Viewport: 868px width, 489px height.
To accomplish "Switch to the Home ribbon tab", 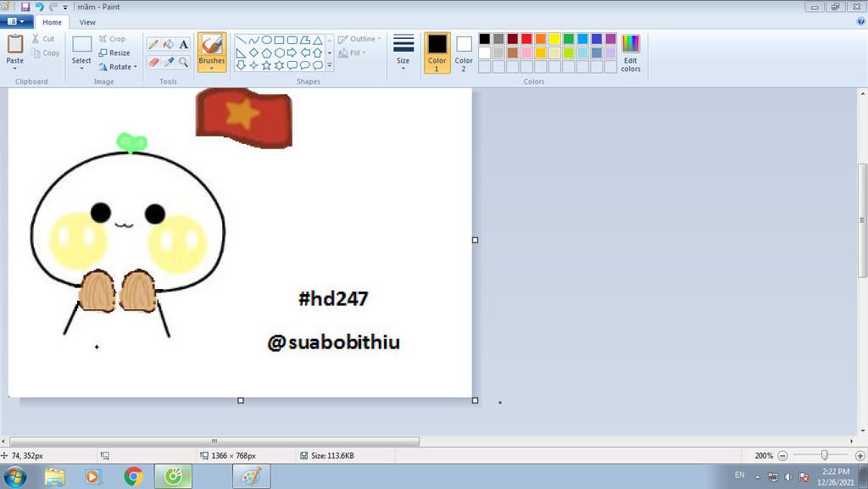I will 52,22.
